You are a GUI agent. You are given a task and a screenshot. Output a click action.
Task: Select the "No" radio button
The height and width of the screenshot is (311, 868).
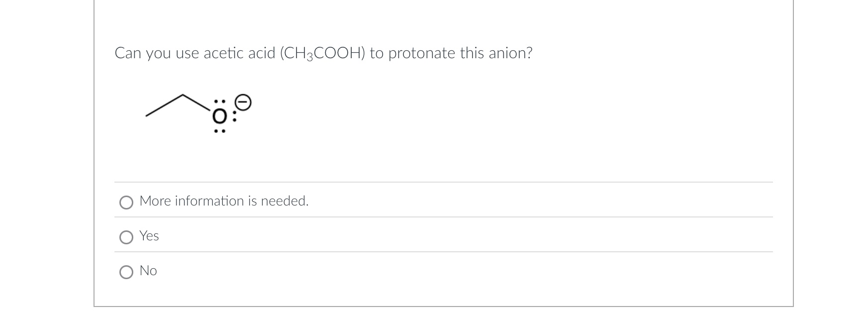pos(126,271)
